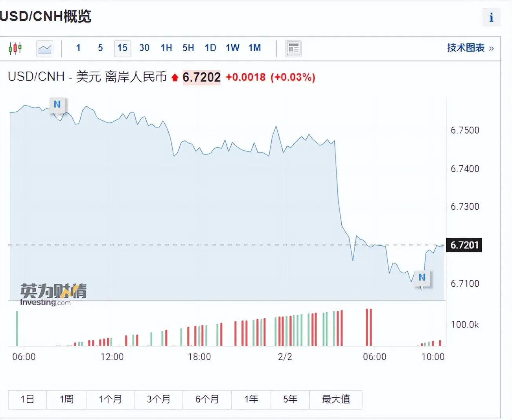Click the N news marker near chart top
The image size is (512, 420).
[57, 105]
